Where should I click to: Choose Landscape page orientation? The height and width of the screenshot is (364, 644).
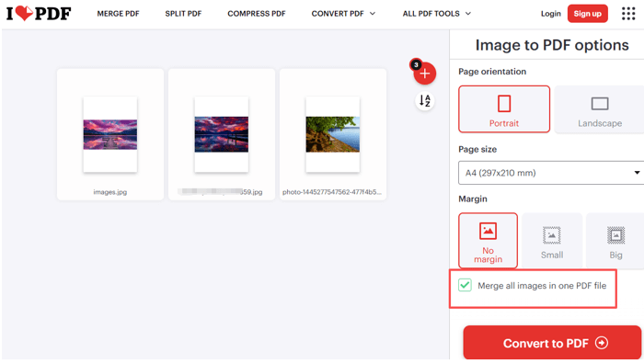(x=599, y=109)
